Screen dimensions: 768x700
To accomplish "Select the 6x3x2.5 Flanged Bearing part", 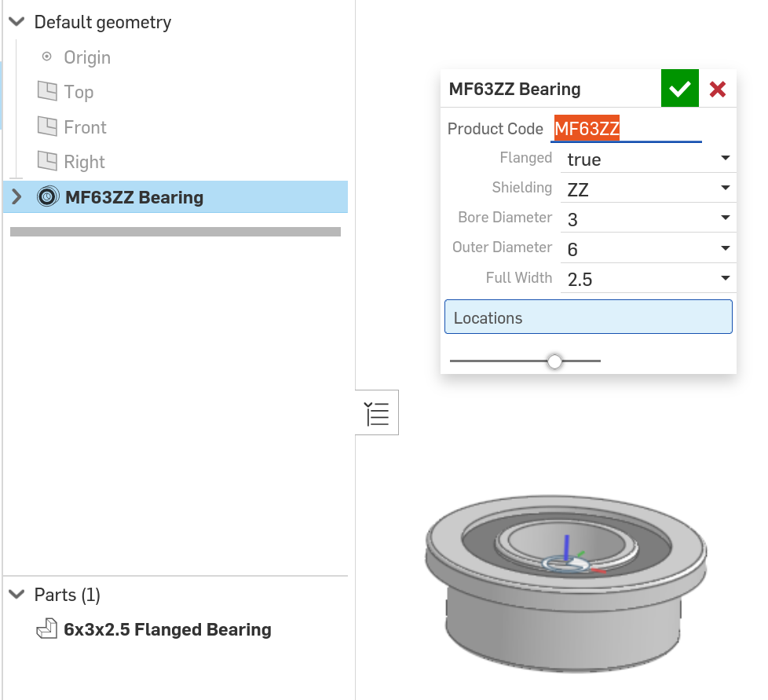I will coord(167,629).
